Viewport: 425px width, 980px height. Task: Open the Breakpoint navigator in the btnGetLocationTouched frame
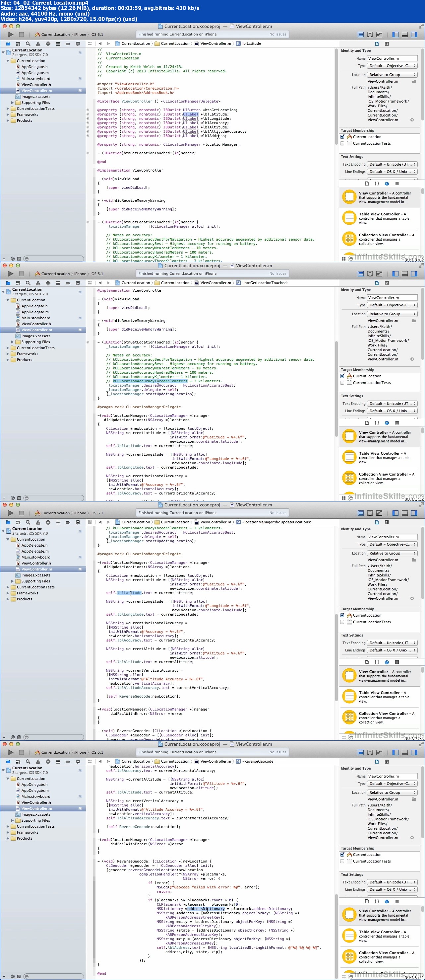click(x=68, y=283)
